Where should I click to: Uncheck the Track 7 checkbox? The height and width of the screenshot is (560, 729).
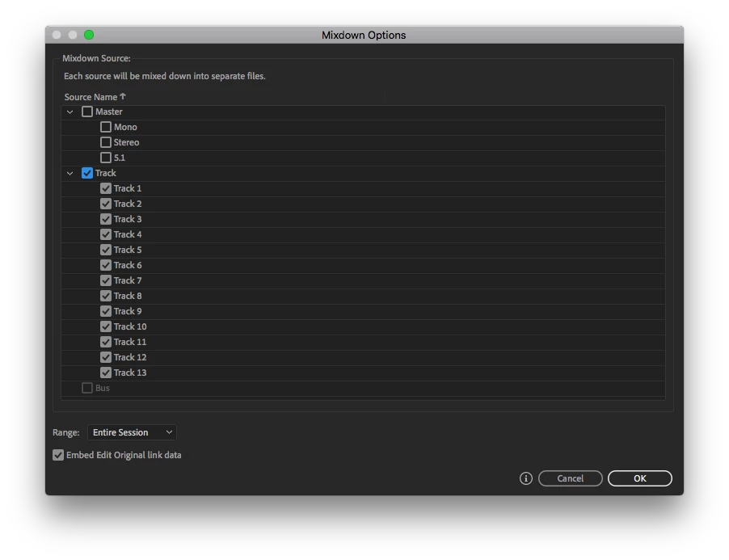point(106,280)
